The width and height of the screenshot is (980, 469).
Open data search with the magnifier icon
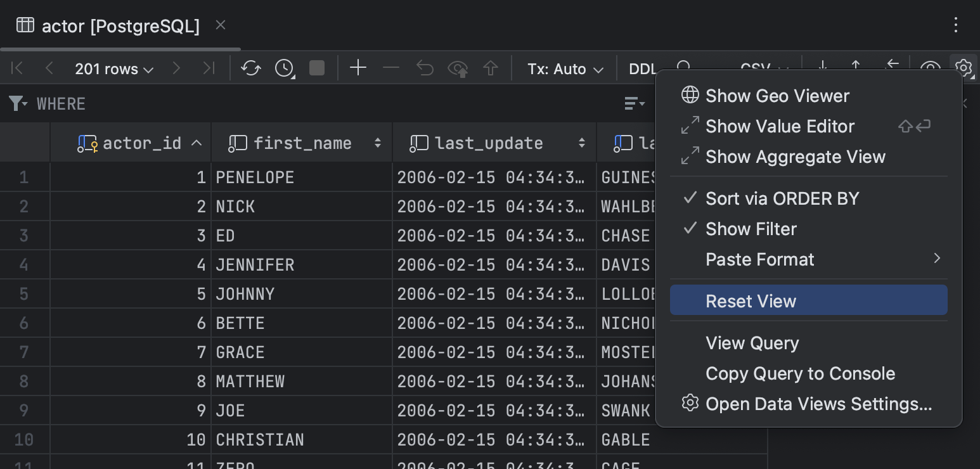[x=683, y=68]
